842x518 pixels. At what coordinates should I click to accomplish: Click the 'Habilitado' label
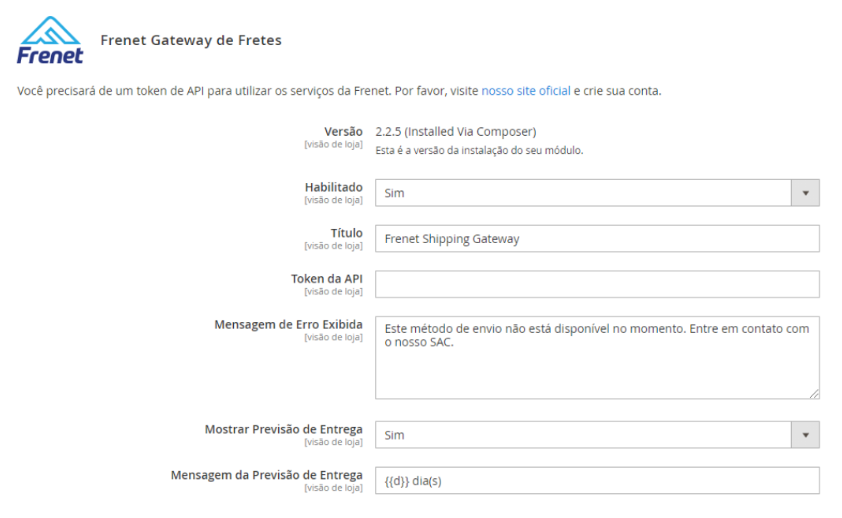(x=333, y=187)
